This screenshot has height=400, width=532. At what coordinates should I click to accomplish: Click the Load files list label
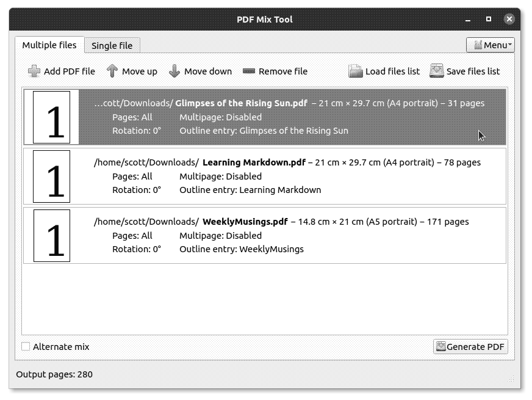click(x=392, y=71)
